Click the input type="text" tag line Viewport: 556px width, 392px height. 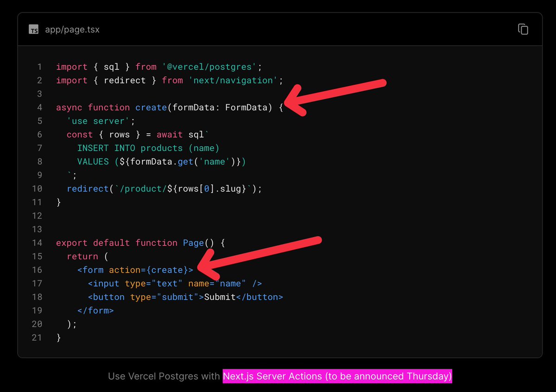tap(175, 283)
